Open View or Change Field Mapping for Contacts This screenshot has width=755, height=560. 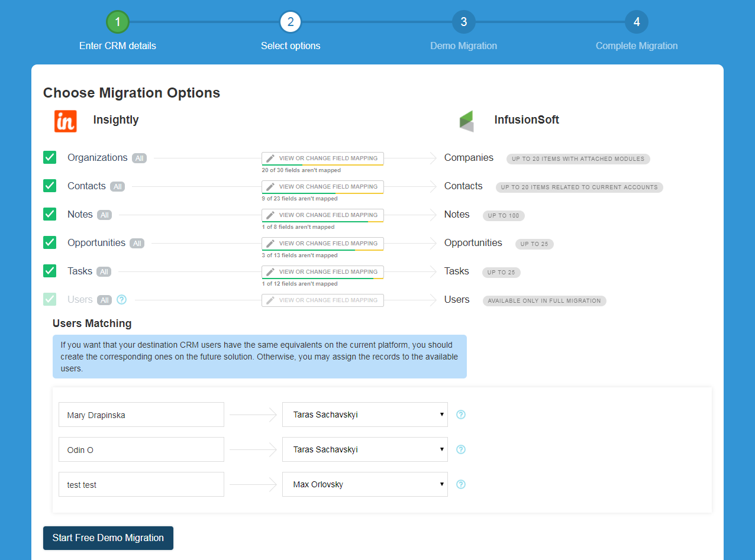(x=323, y=187)
